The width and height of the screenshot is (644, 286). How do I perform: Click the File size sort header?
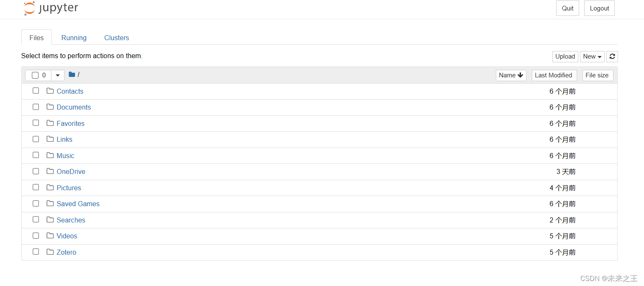coord(598,75)
